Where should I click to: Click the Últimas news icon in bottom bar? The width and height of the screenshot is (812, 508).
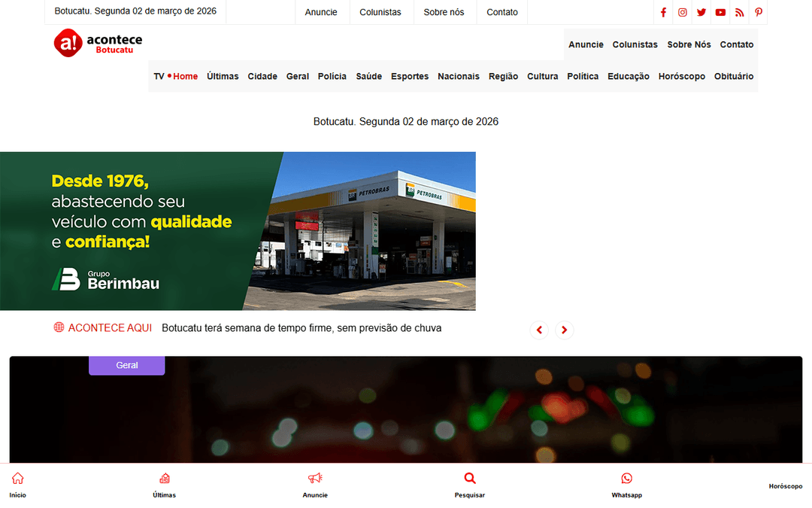pyautogui.click(x=164, y=479)
